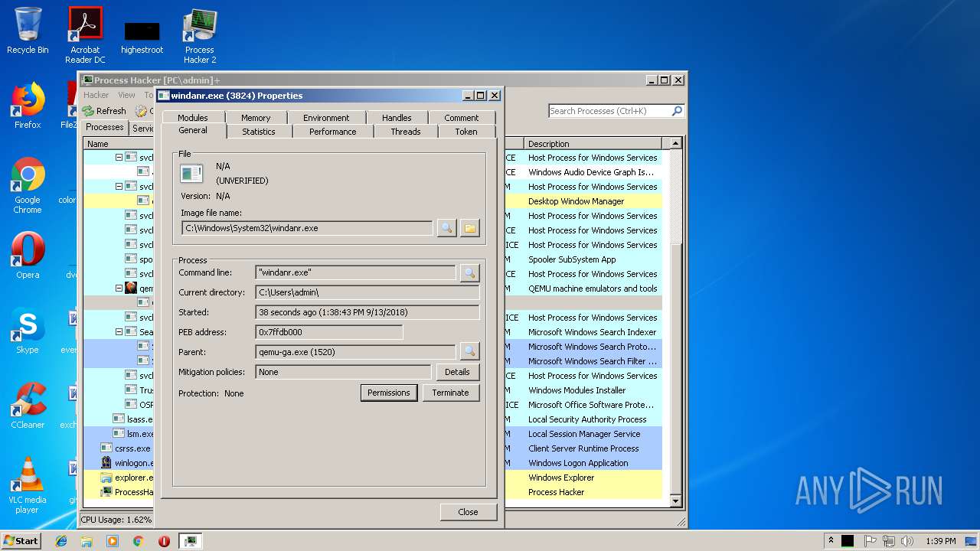Viewport: 980px width, 551px height.
Task: Click the Permissions button
Action: (x=389, y=393)
